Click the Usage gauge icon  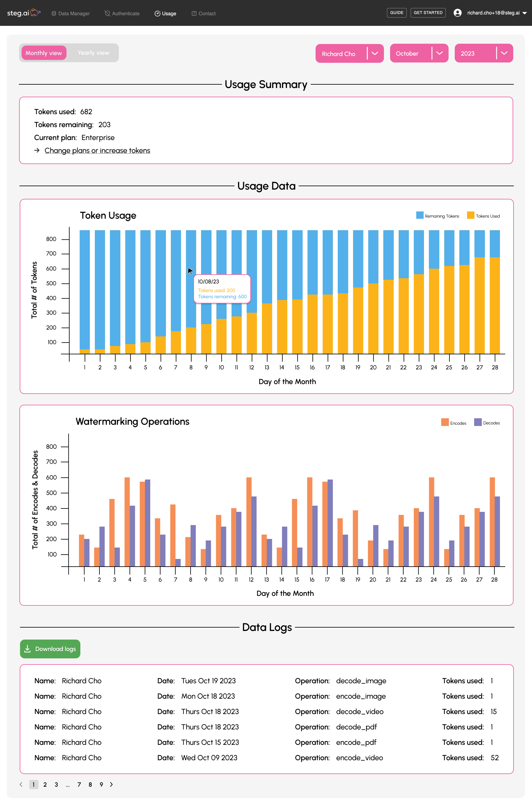157,14
